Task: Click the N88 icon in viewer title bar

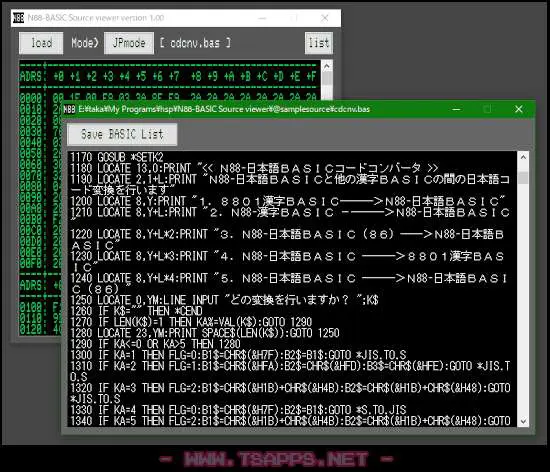Action: tap(18, 18)
